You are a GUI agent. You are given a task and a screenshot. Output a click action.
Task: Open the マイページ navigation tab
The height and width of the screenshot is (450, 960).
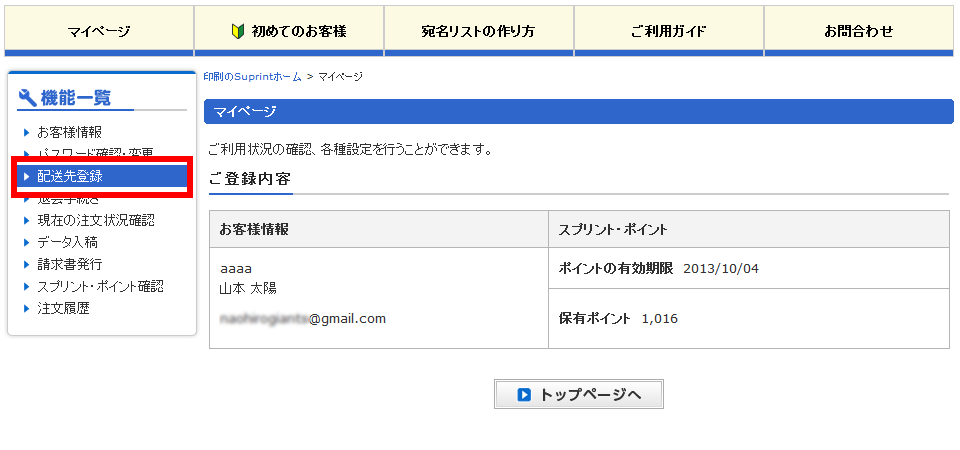click(99, 31)
